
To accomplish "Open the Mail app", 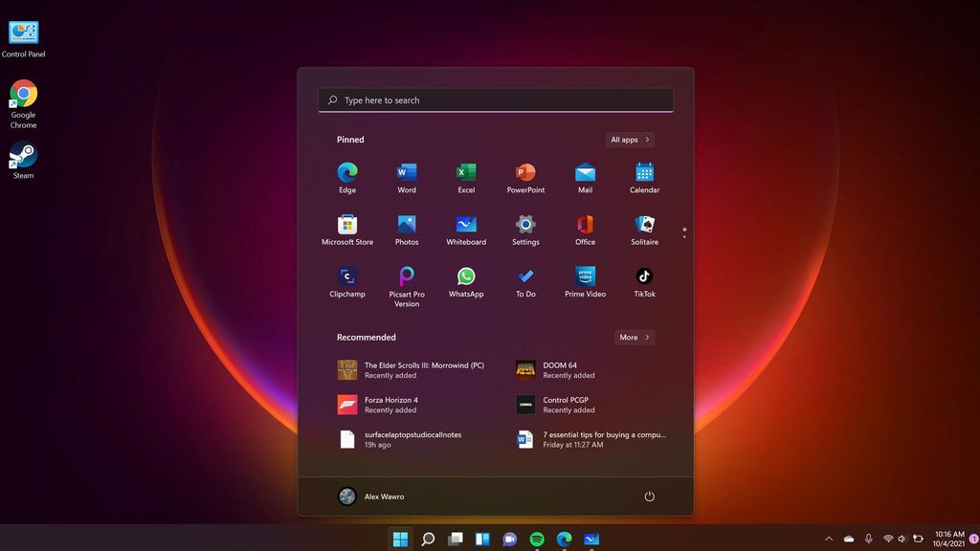I will [x=585, y=174].
